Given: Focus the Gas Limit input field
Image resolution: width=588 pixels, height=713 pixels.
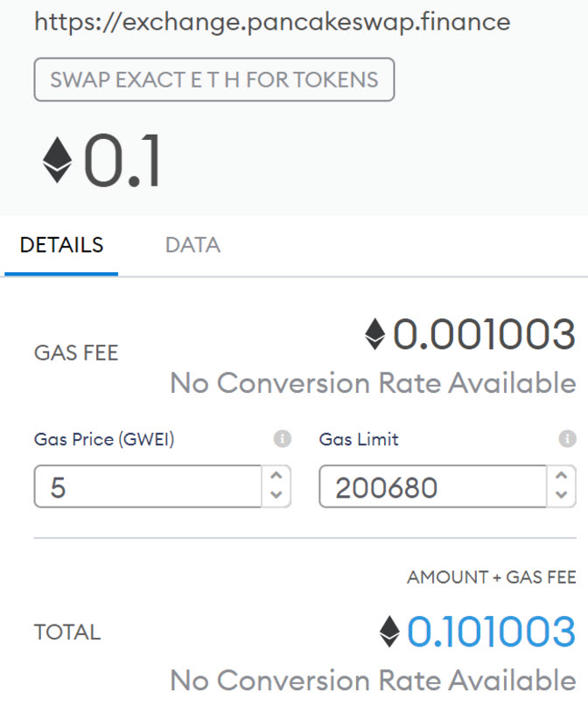Looking at the screenshot, I should click(433, 486).
